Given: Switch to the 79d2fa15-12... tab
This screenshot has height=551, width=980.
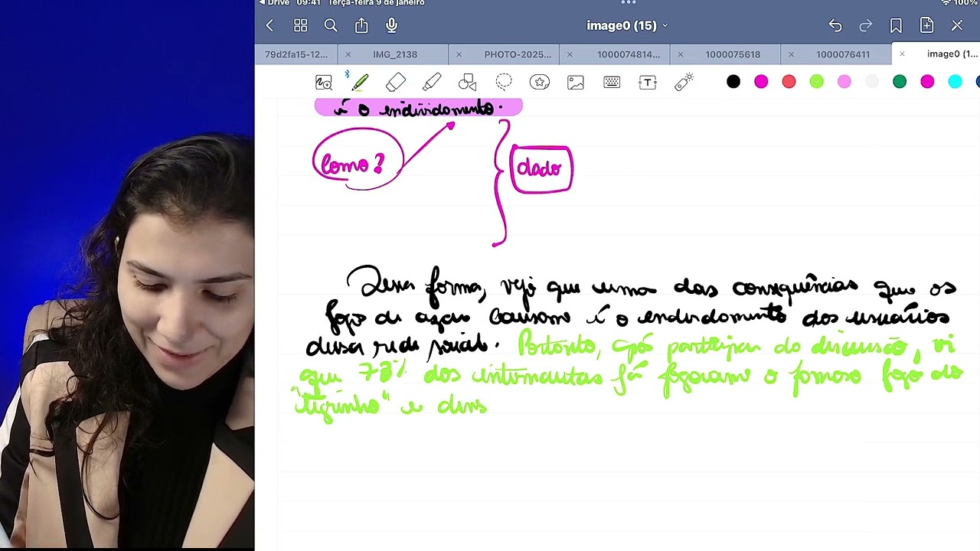Looking at the screenshot, I should (296, 54).
